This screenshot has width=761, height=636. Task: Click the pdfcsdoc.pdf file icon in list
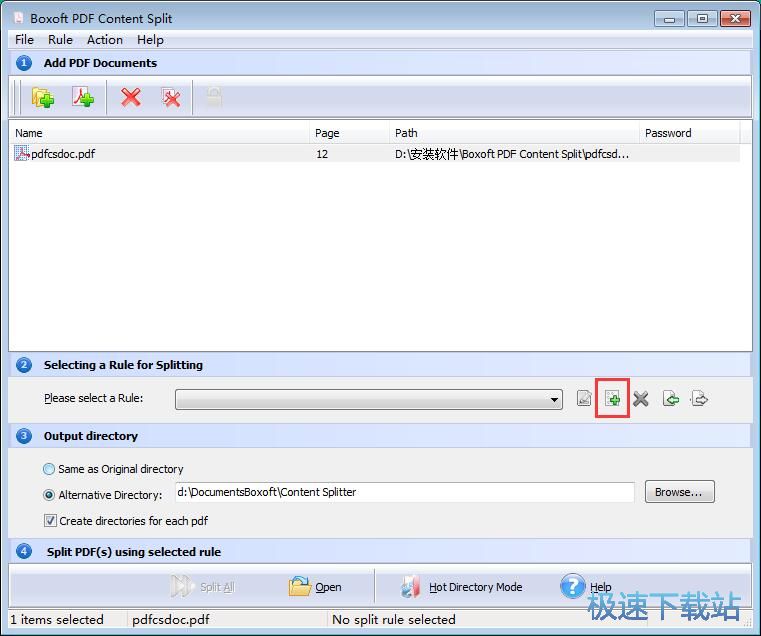click(21, 153)
